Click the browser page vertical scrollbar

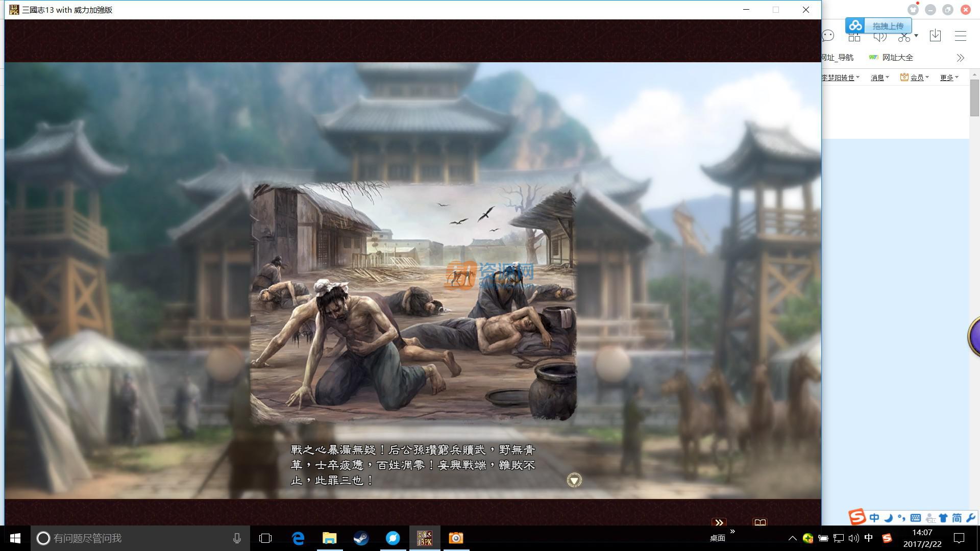pyautogui.click(x=974, y=98)
